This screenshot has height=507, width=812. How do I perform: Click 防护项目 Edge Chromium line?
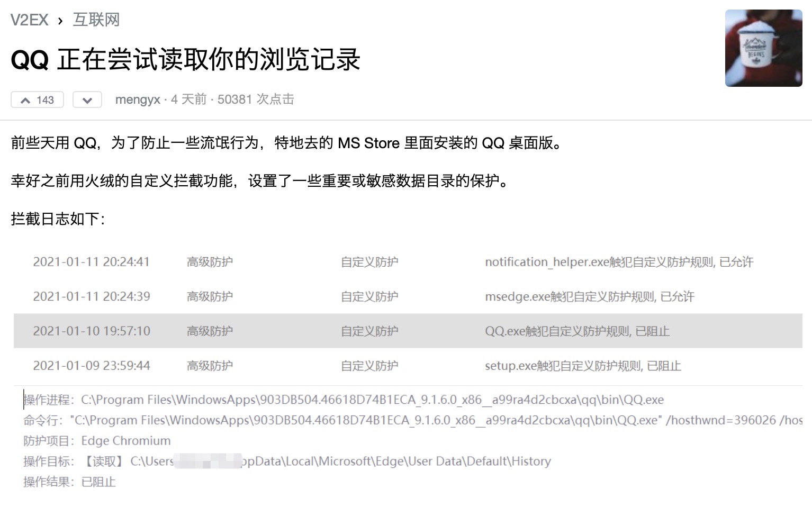(97, 441)
